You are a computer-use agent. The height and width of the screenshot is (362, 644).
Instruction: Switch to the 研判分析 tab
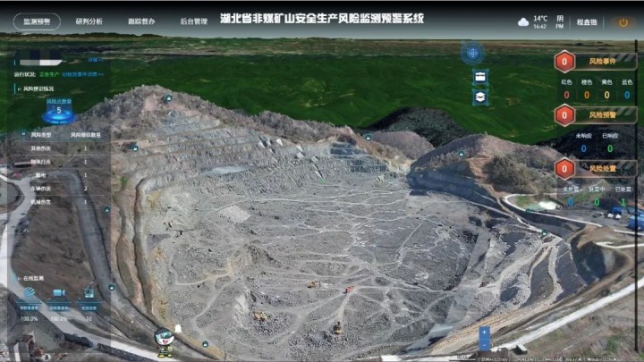tap(89, 21)
